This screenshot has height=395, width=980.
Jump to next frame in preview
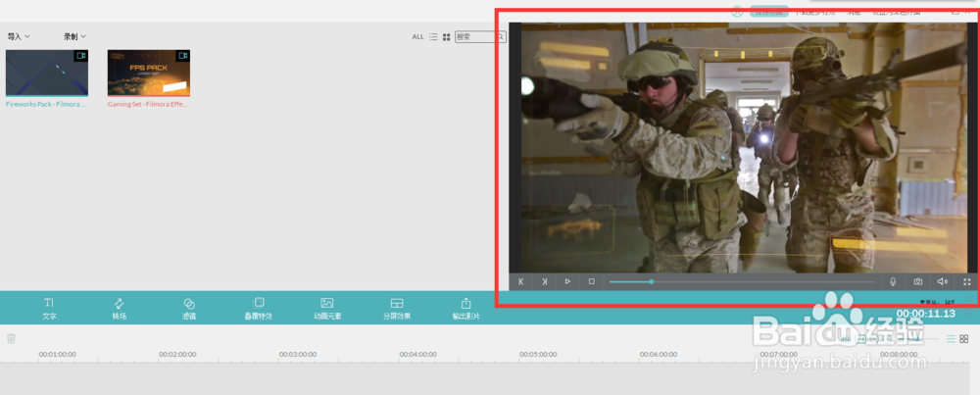tap(544, 282)
